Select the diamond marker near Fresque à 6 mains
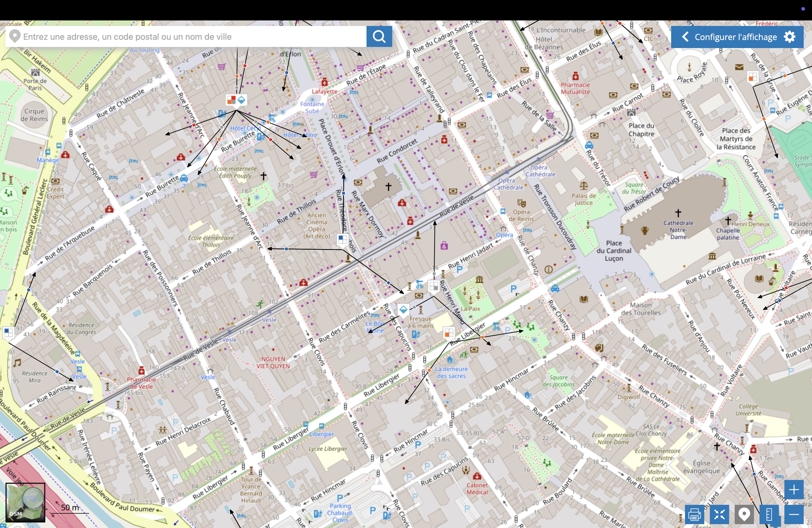Screen dimensions: 812x528 [403, 310]
